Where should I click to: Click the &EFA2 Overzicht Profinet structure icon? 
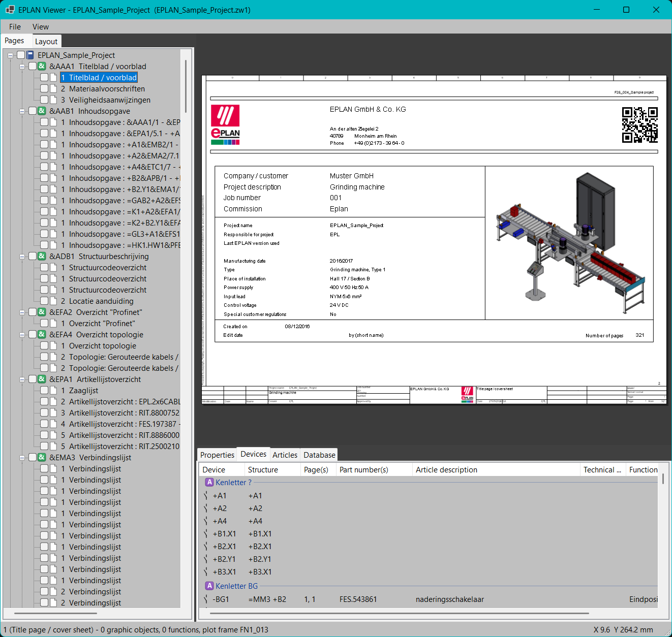pyautogui.click(x=42, y=312)
